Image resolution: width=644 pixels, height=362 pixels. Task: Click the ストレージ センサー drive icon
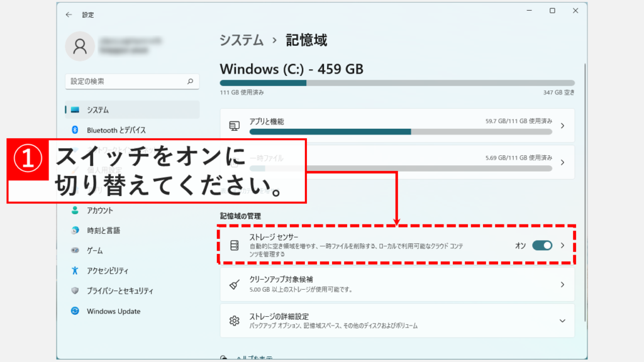[x=234, y=246]
